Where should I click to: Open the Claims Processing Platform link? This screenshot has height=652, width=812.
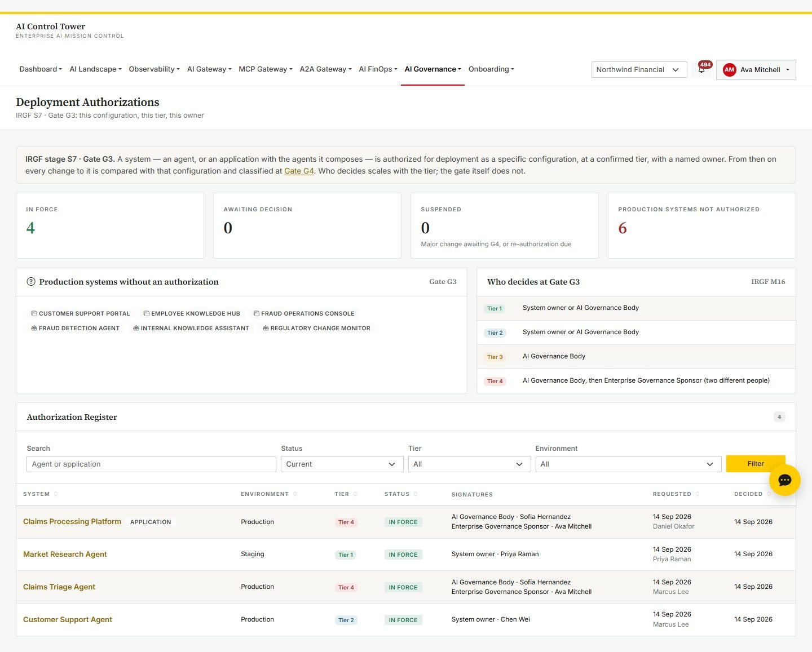72,522
